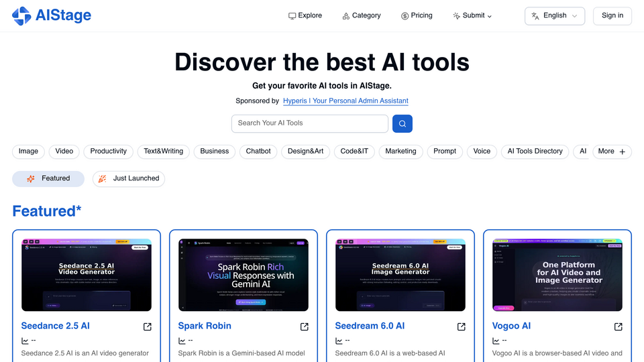644x362 pixels.
Task: Click 'Get your favorite AI tools in AIStage.' text
Action: (322, 86)
